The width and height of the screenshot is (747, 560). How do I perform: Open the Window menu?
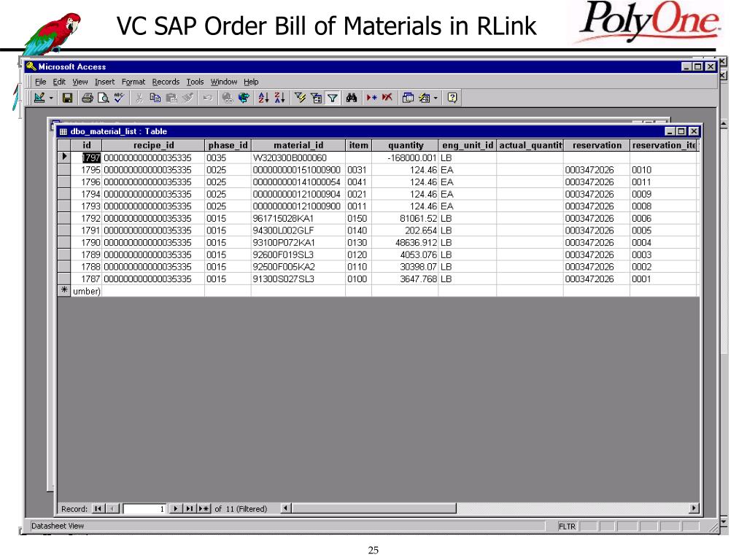[224, 82]
